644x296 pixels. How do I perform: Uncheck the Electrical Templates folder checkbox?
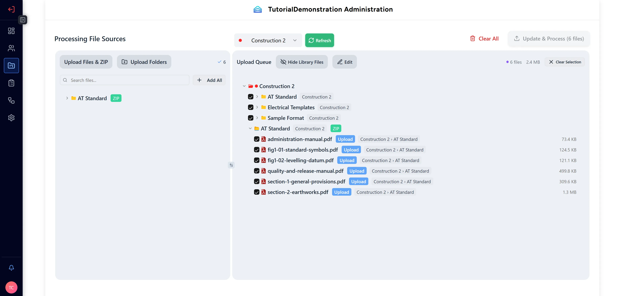coord(251,107)
